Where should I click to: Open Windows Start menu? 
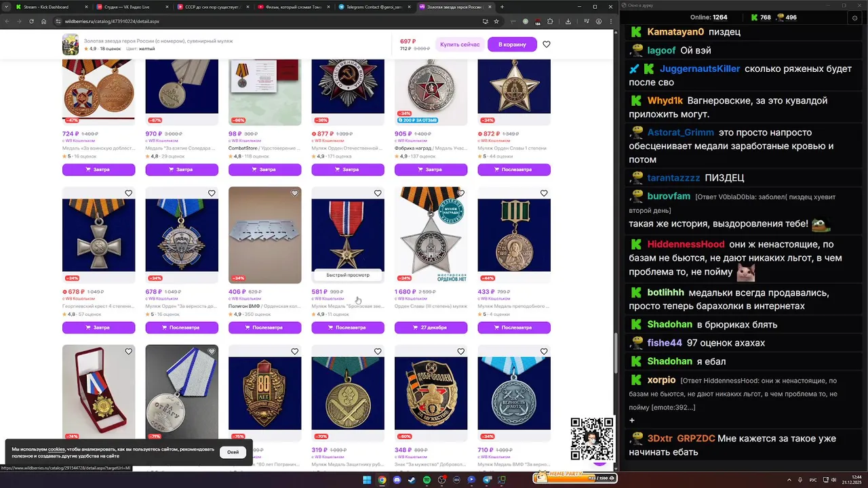click(367, 480)
